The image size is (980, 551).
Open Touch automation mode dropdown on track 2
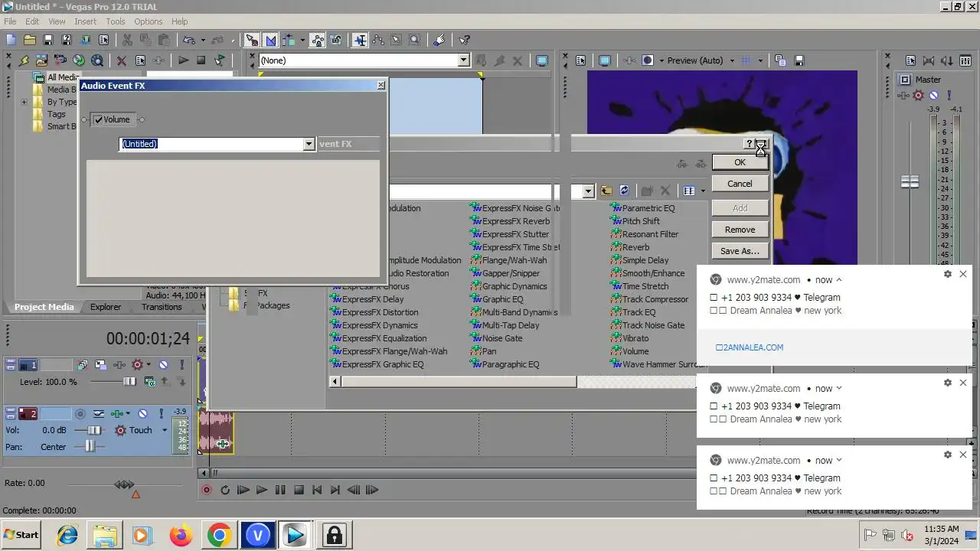(x=164, y=430)
